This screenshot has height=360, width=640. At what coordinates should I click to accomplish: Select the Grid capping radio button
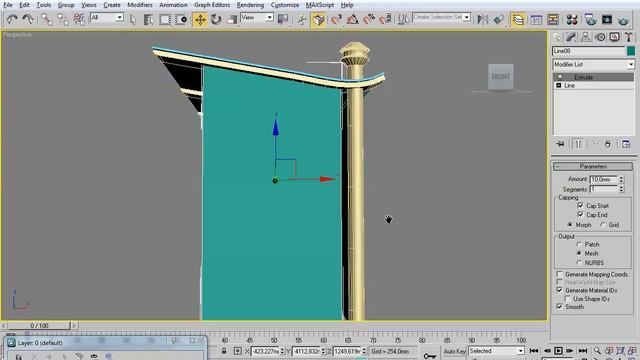point(603,224)
